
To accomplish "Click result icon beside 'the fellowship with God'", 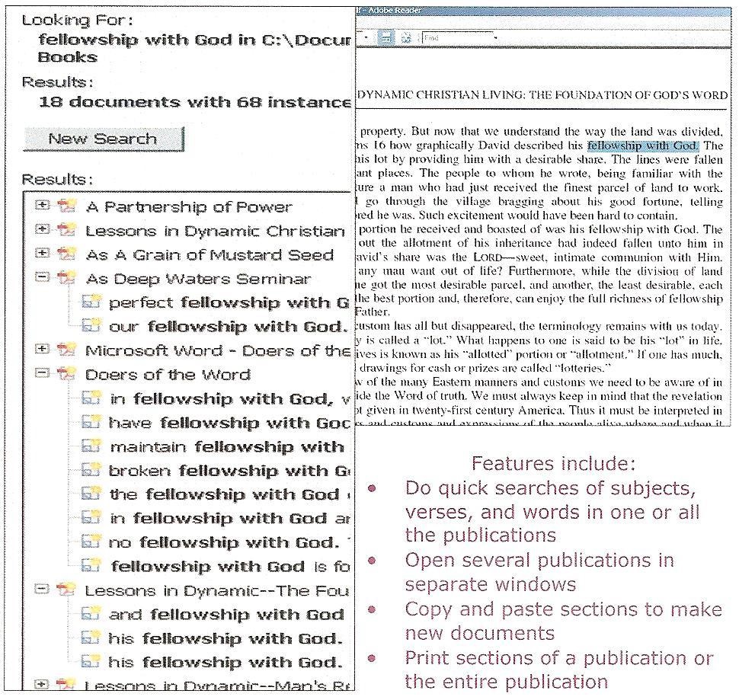I will (91, 494).
